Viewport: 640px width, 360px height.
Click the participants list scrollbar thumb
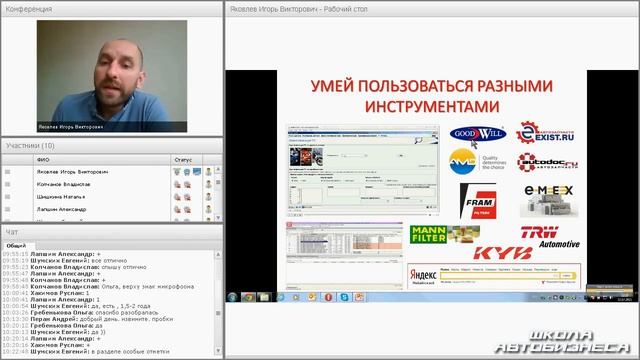click(x=218, y=182)
